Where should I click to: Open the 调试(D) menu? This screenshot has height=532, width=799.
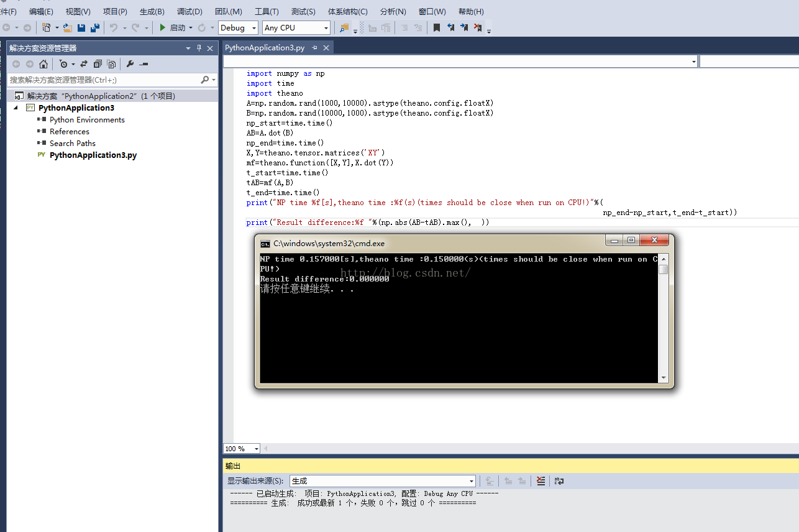pyautogui.click(x=189, y=11)
